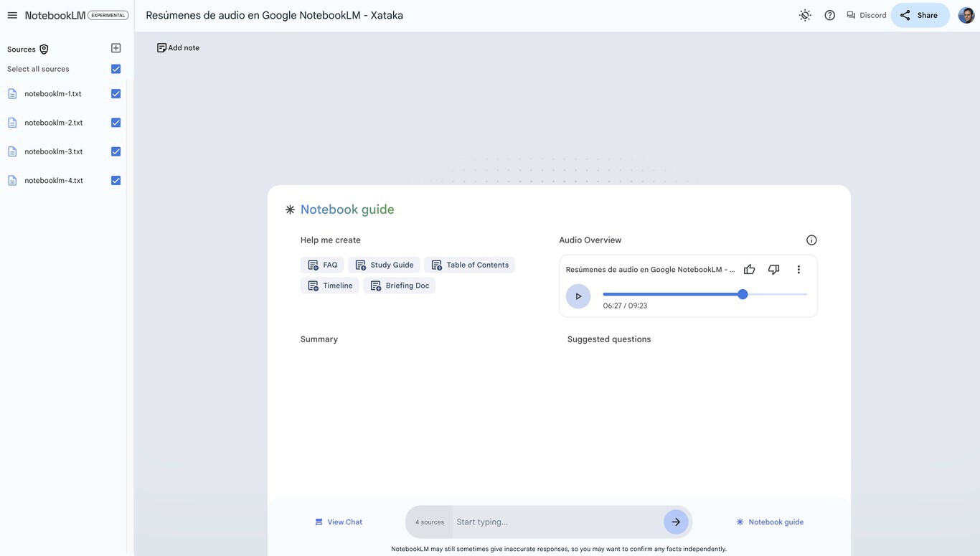This screenshot has height=556, width=980.
Task: Uncheck the notebooklm-4.txt source checkbox
Action: [116, 181]
